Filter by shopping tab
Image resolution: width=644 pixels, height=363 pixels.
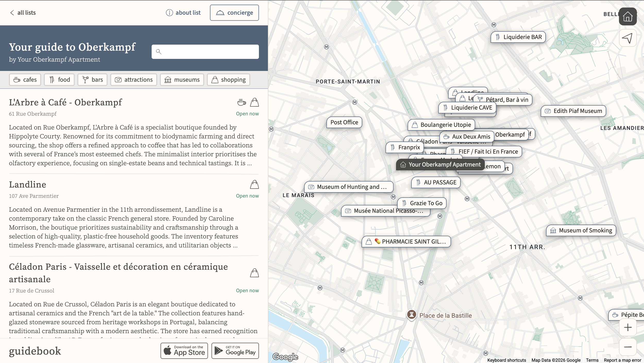(228, 80)
